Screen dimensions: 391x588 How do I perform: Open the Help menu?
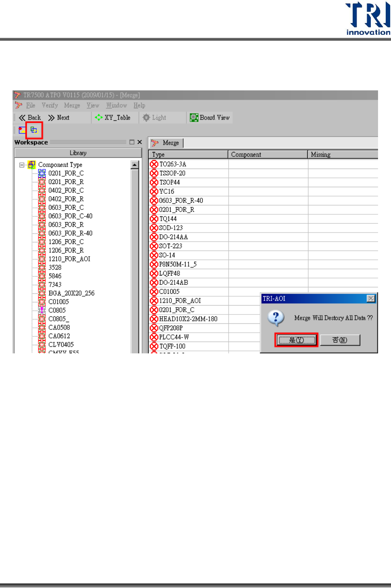tap(139, 105)
